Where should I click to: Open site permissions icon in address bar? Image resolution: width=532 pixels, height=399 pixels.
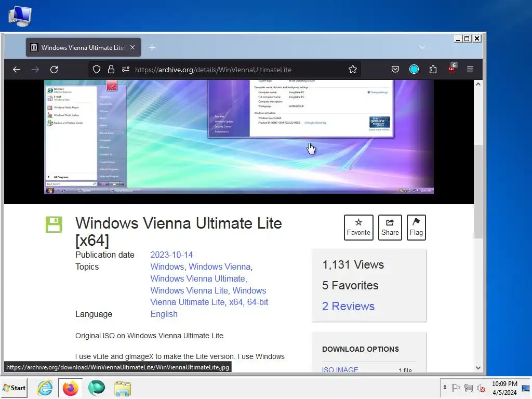[126, 70]
